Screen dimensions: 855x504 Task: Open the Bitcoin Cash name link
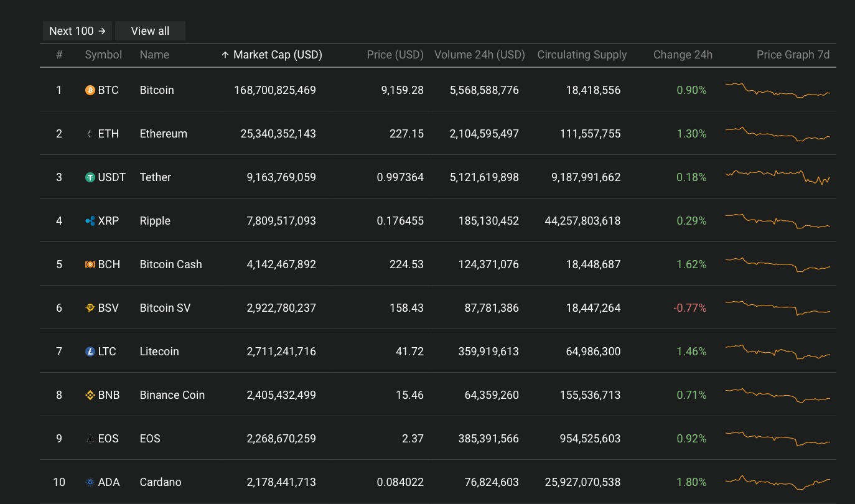171,264
